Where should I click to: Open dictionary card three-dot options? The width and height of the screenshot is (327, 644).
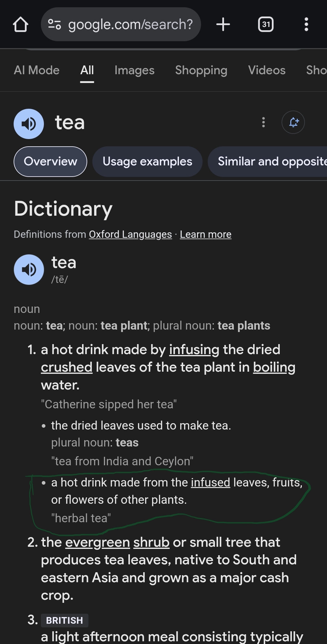[263, 122]
